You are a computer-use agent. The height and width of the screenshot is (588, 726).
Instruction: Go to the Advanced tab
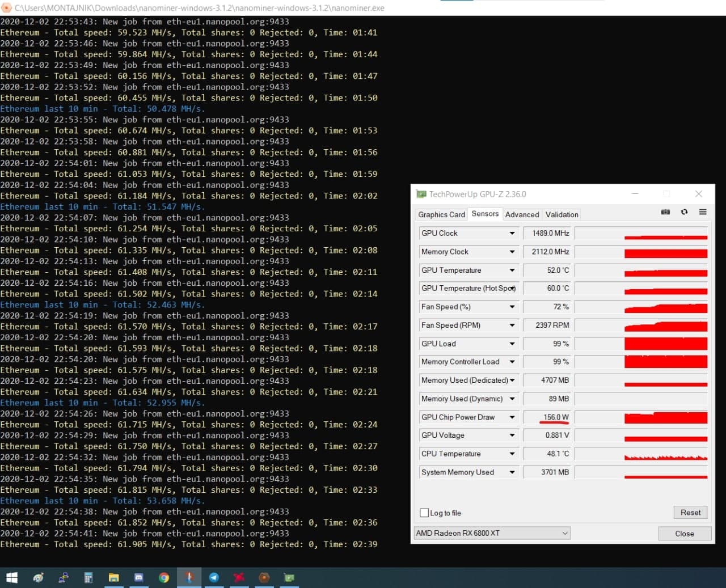pyautogui.click(x=522, y=214)
